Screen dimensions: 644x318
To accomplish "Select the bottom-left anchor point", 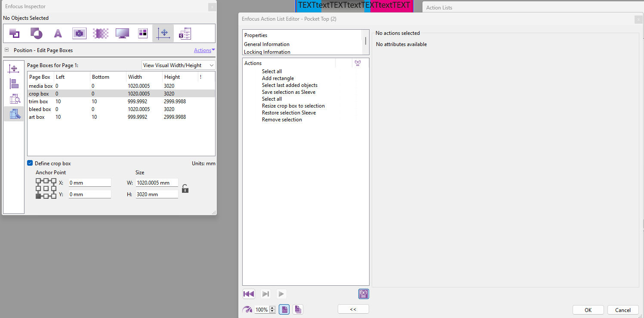I will pos(38,196).
